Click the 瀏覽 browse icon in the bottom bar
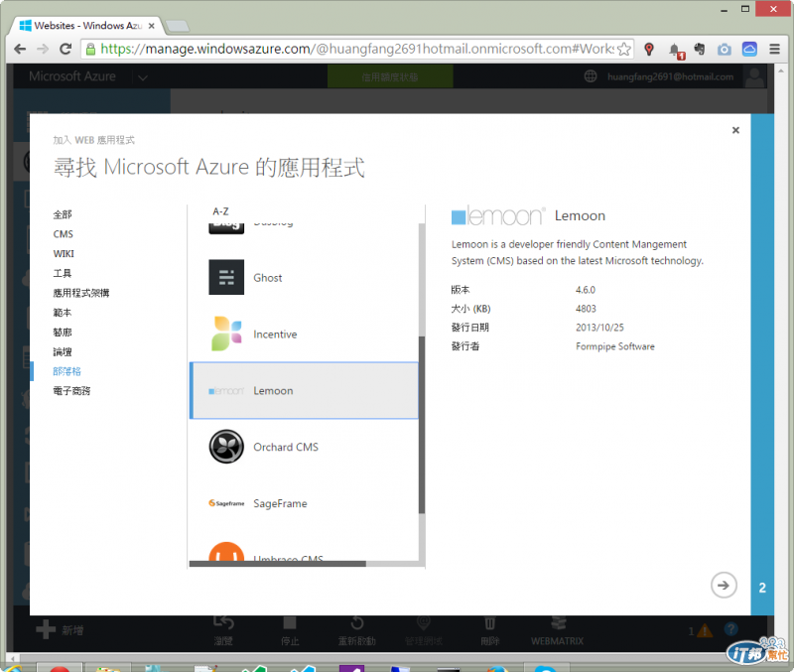This screenshot has width=794, height=672. pos(223,621)
